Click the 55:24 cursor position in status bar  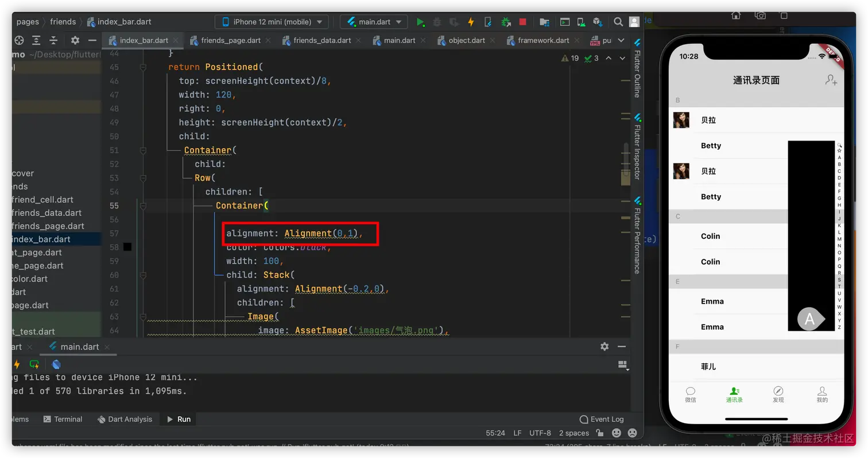[x=495, y=433]
